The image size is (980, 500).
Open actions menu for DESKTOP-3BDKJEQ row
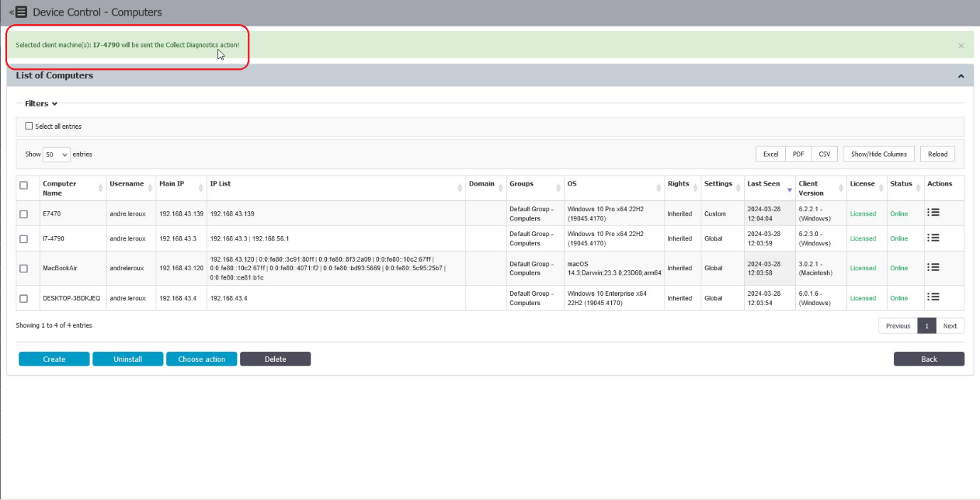pyautogui.click(x=934, y=297)
